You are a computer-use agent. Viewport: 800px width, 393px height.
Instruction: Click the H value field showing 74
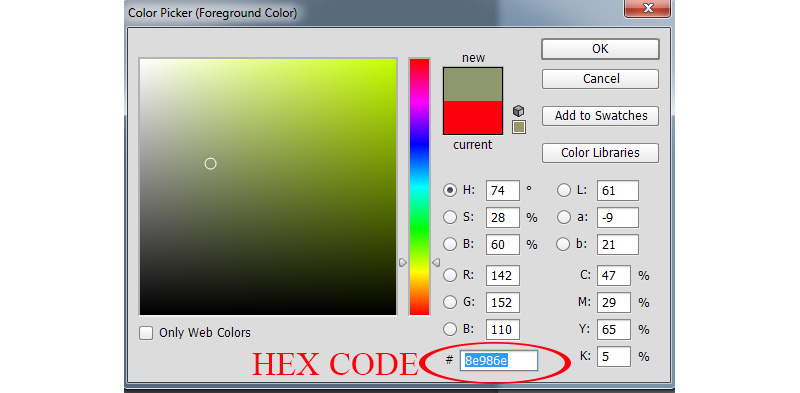tap(503, 190)
